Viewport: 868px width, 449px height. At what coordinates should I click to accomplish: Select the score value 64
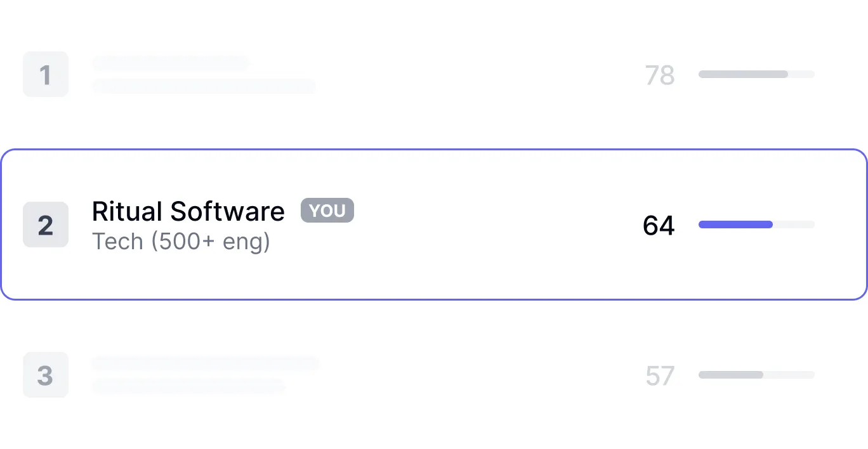(x=659, y=226)
